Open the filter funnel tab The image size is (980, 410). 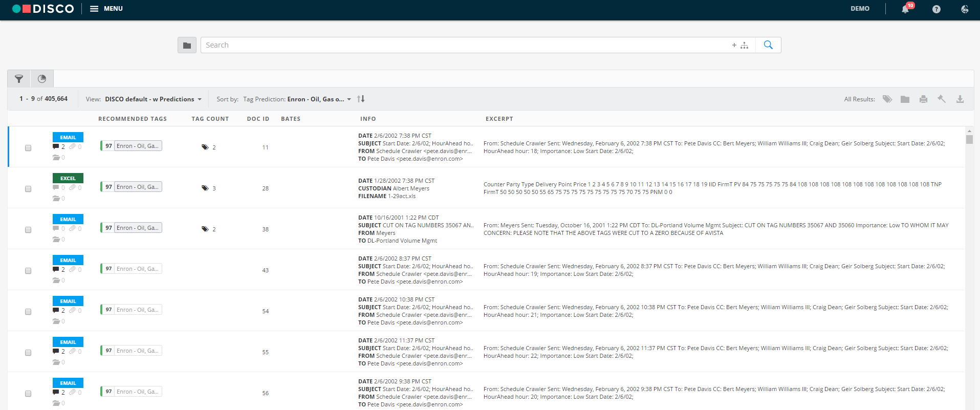19,79
